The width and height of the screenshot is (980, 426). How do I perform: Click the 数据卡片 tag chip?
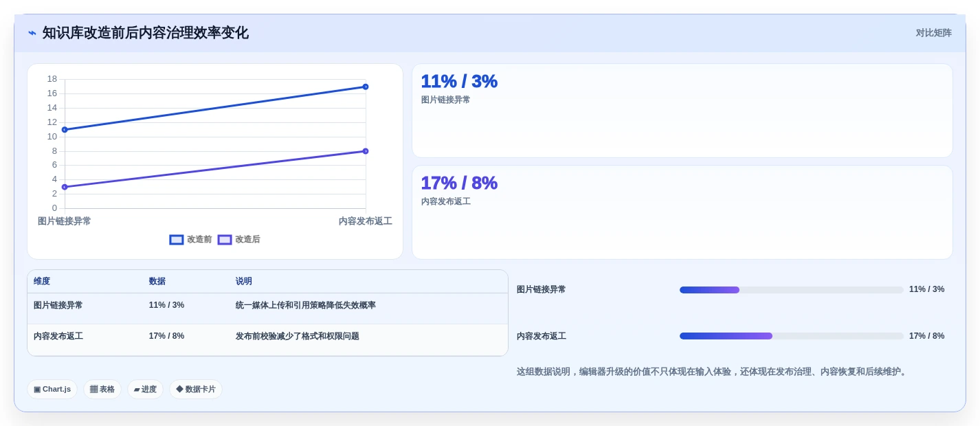[x=196, y=389]
